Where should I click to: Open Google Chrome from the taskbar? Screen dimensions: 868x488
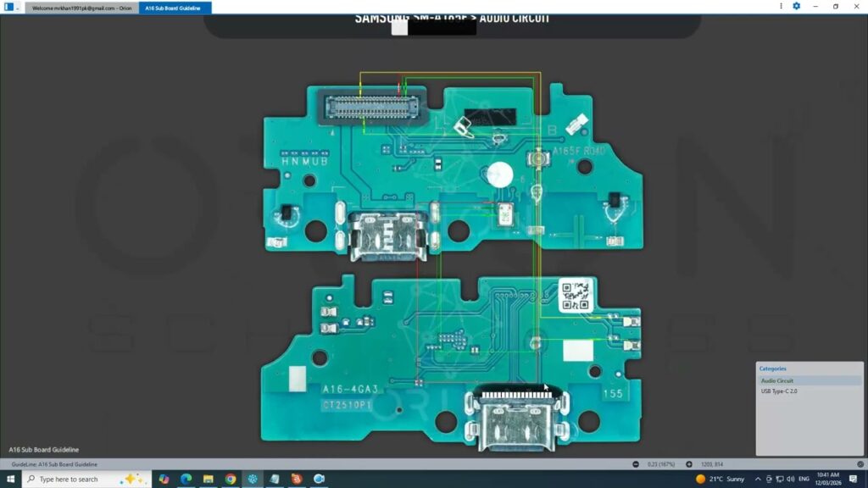point(229,479)
